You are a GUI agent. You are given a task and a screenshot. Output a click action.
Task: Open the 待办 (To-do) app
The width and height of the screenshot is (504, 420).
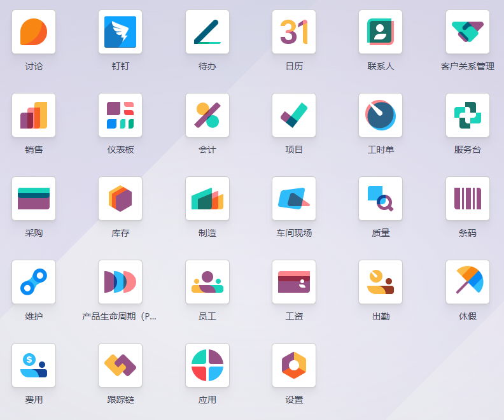(x=207, y=32)
